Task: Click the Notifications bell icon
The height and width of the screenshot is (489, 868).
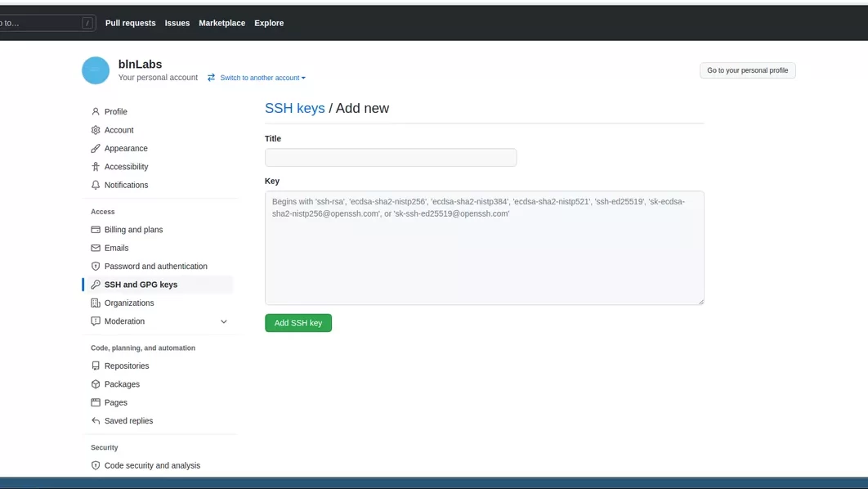Action: pyautogui.click(x=95, y=185)
